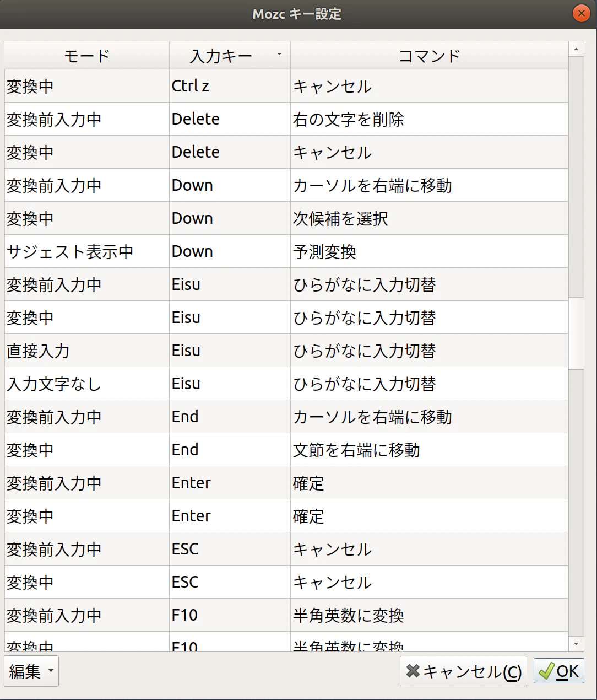Select Delete key in 変換前入力中 row

(x=230, y=119)
